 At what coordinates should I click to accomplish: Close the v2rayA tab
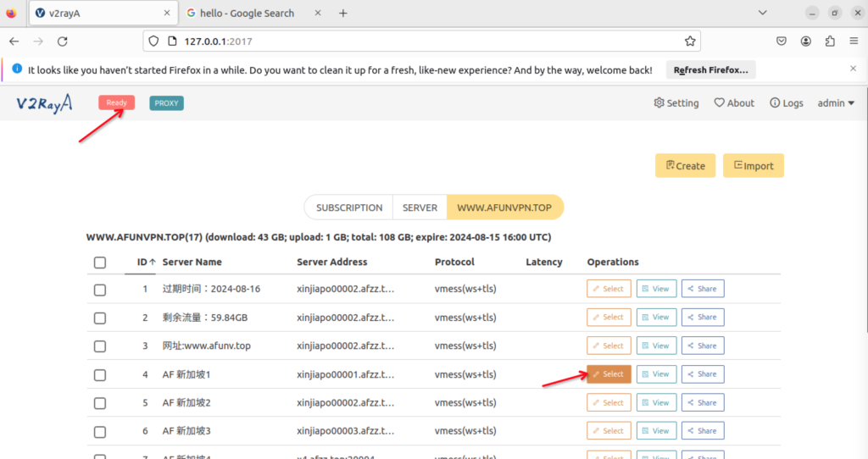167,13
